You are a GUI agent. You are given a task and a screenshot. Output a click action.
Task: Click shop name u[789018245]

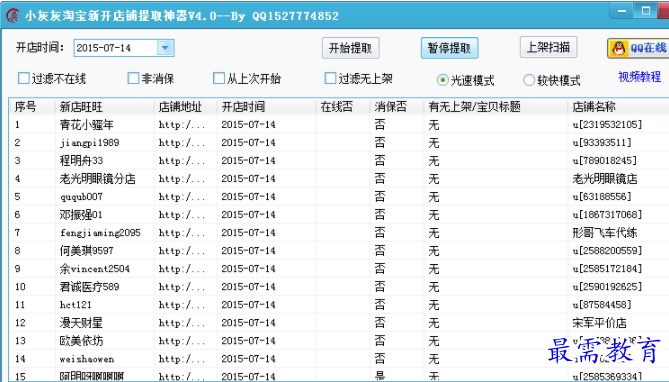(605, 160)
